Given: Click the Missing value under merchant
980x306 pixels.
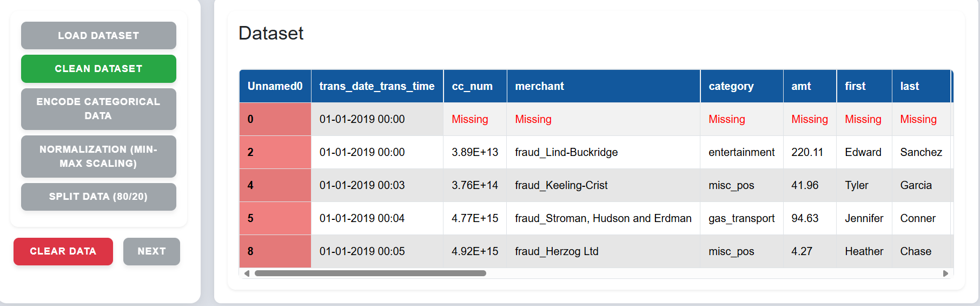Looking at the screenshot, I should pyautogui.click(x=533, y=119).
